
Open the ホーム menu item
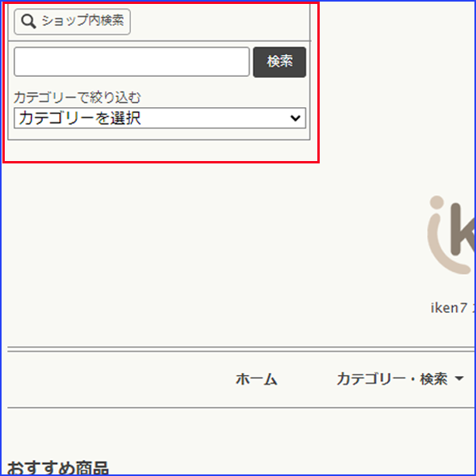pos(256,379)
